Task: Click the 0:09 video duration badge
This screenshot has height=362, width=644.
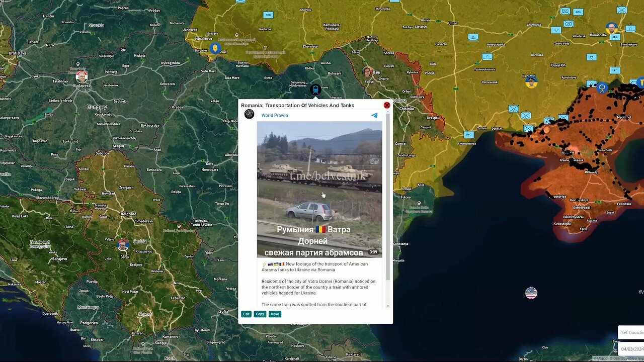Action: coord(373,252)
